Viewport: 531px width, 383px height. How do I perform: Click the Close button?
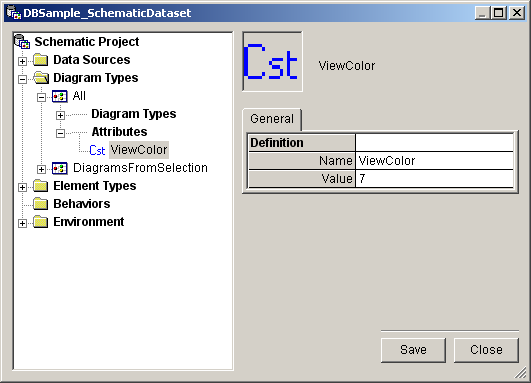click(486, 350)
